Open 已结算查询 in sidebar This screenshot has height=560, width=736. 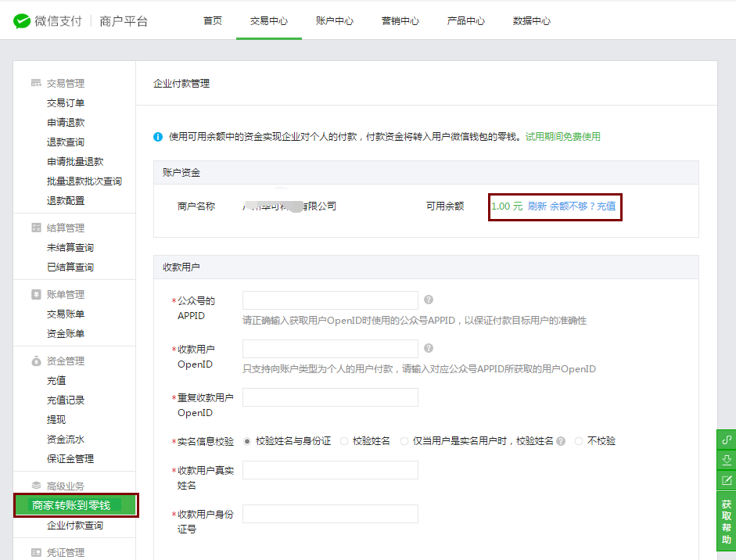click(x=70, y=267)
